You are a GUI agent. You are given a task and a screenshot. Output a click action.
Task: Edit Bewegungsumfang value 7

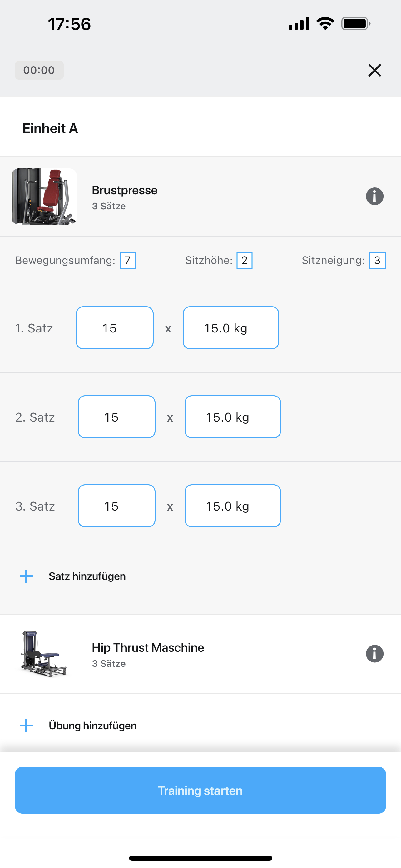point(128,260)
